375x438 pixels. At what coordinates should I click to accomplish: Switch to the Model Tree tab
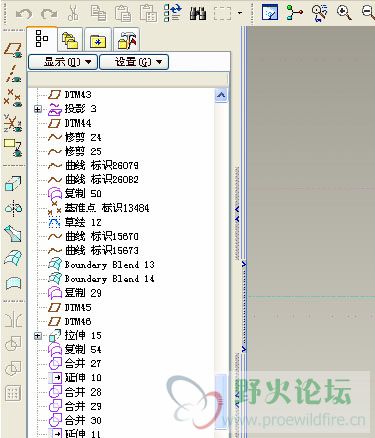(x=42, y=39)
